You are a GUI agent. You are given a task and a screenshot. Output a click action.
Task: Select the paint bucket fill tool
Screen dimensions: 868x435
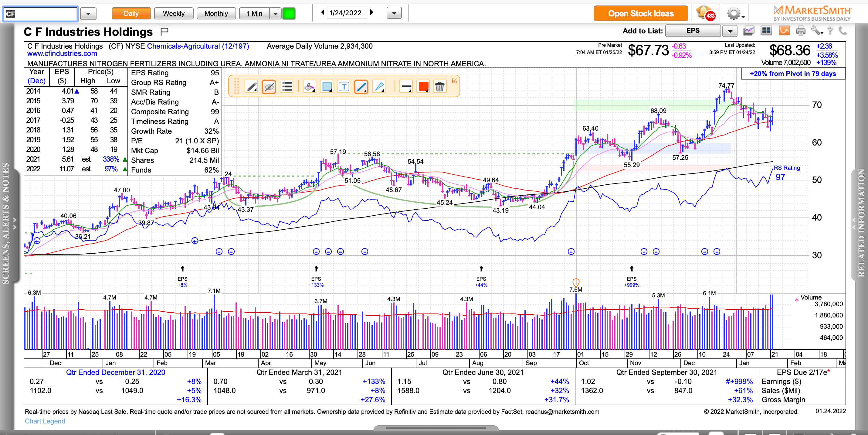[x=309, y=87]
